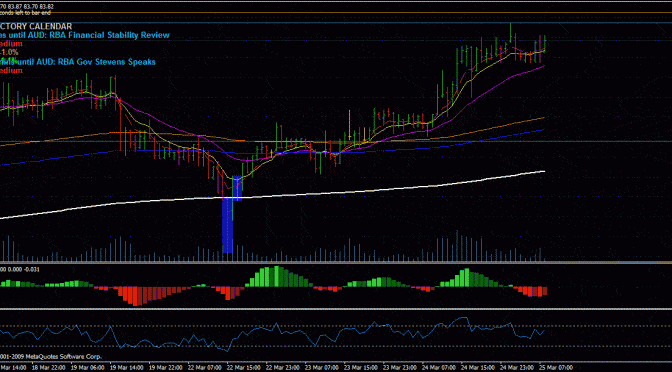
Task: Select the tall blue rectangle marker on chart
Action: [227, 225]
